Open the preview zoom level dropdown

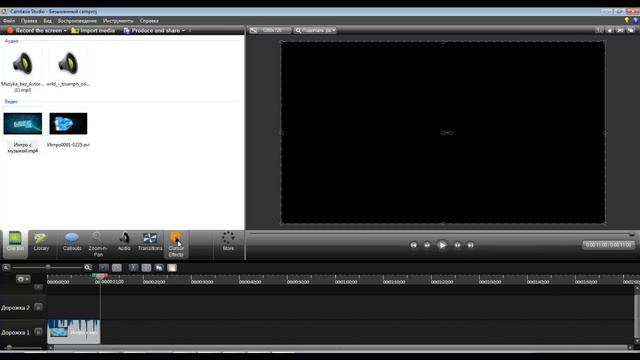pyautogui.click(x=315, y=30)
